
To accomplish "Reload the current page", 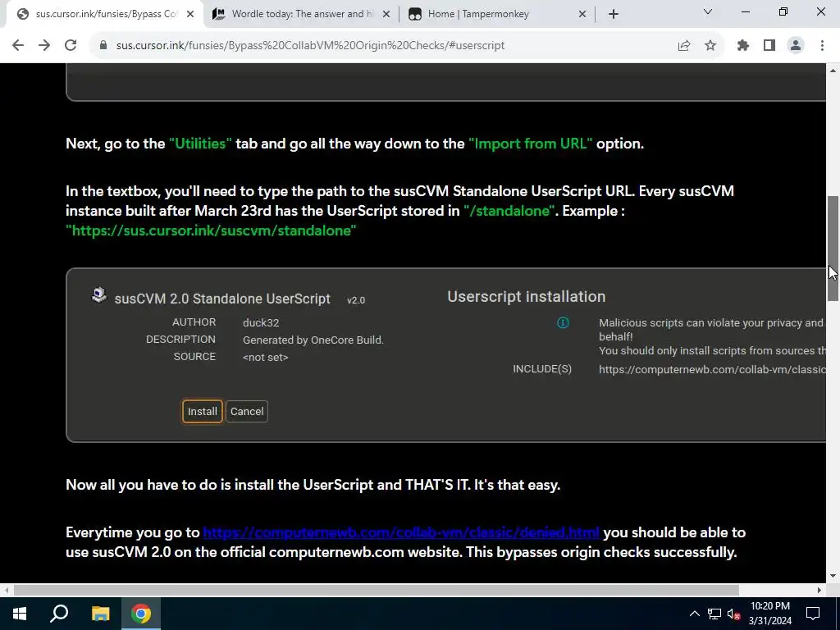I will pyautogui.click(x=71, y=46).
